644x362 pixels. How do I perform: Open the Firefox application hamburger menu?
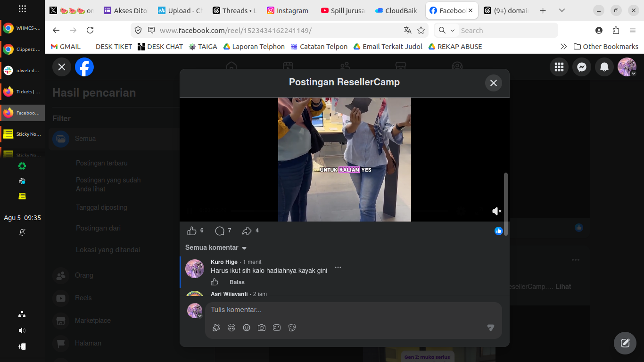coord(633,30)
